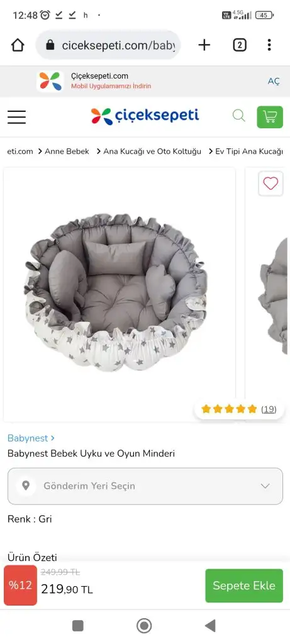This screenshot has height=644, width=290.
Task: Open the hamburger menu
Action: (x=16, y=117)
